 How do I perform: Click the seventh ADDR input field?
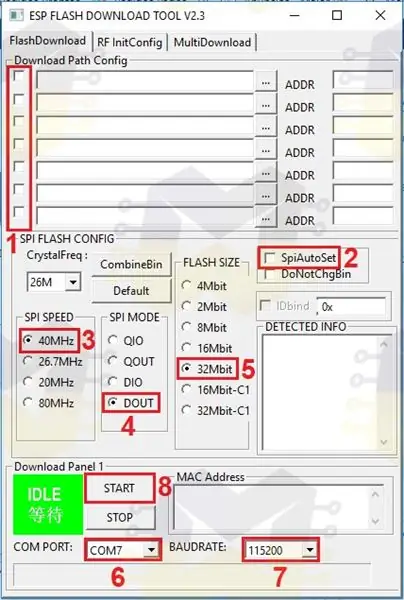pyautogui.click(x=363, y=216)
